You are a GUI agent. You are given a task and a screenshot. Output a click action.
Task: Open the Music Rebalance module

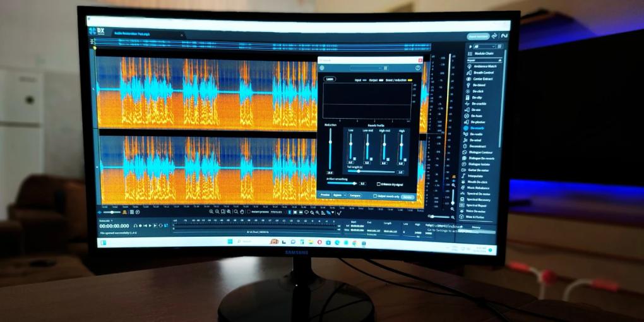point(476,188)
